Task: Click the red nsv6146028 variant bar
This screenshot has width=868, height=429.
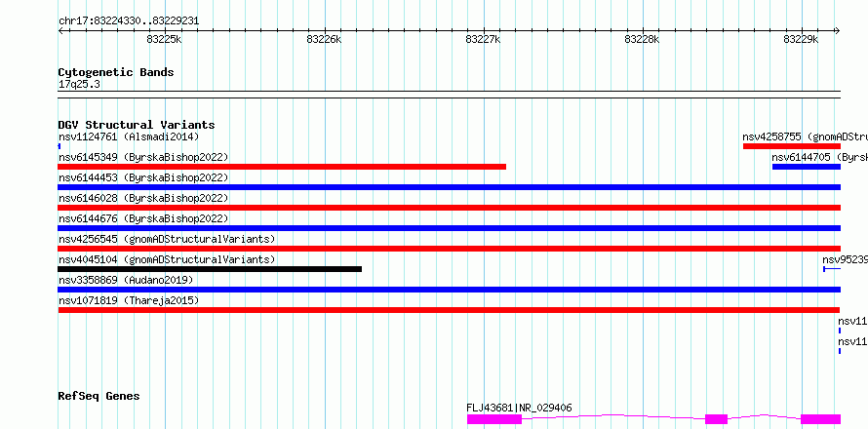Action: coord(450,208)
